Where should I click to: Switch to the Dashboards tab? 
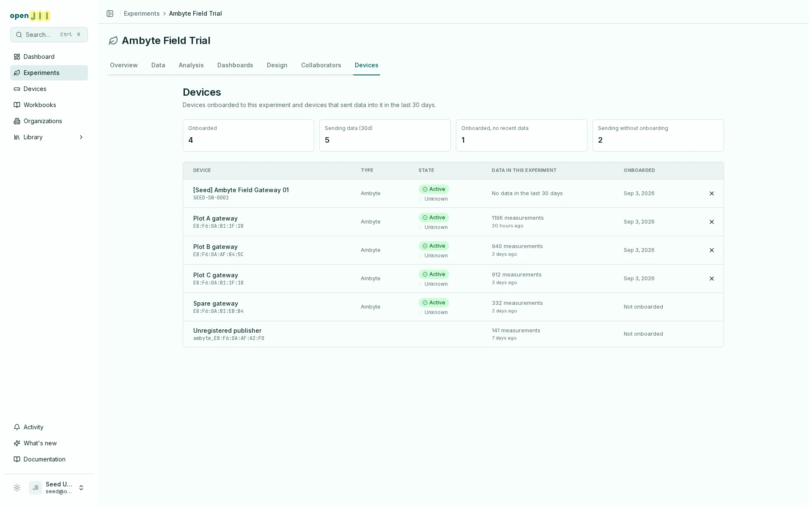point(235,65)
